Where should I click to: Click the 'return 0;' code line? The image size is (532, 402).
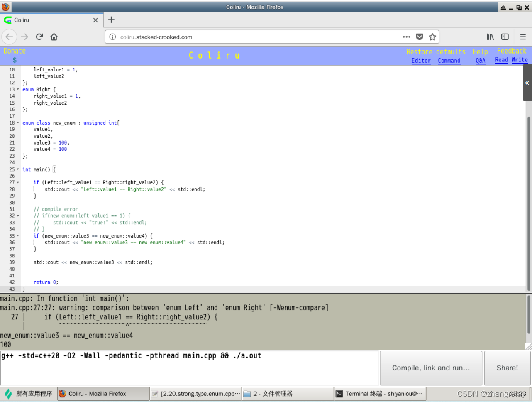click(46, 282)
